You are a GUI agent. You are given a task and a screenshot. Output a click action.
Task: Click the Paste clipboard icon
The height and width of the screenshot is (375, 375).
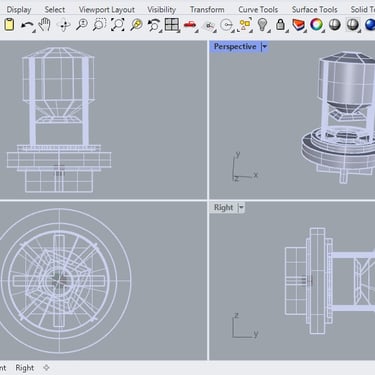[10, 25]
